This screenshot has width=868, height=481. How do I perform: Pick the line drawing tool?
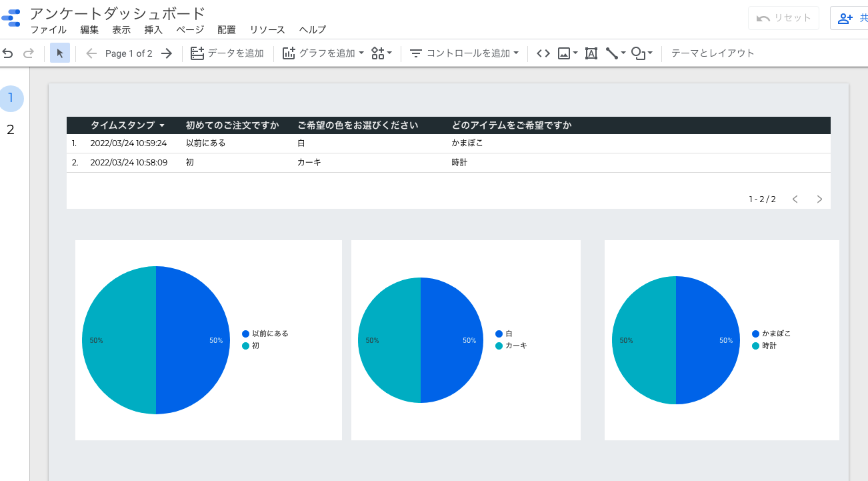tap(611, 52)
